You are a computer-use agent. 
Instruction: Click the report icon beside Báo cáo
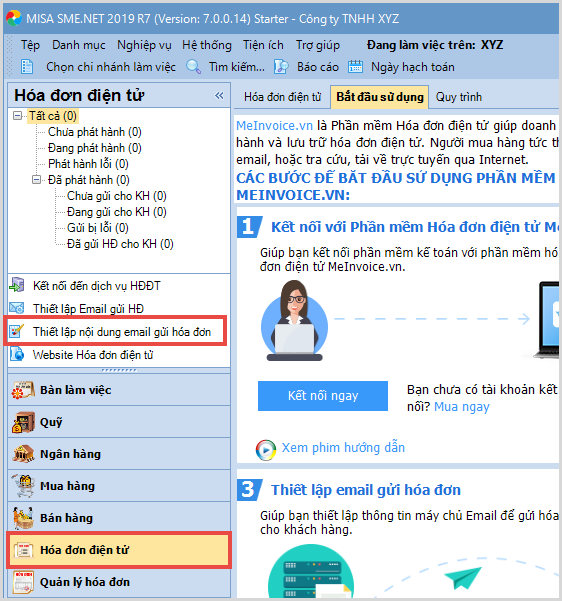pos(281,67)
